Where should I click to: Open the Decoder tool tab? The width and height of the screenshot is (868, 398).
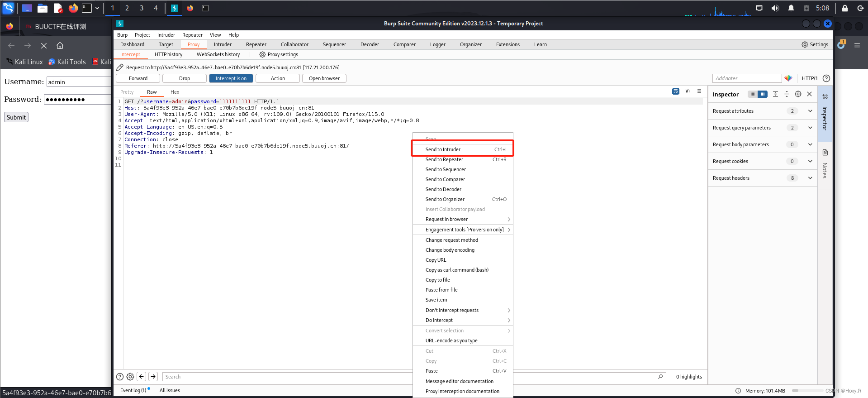[370, 44]
